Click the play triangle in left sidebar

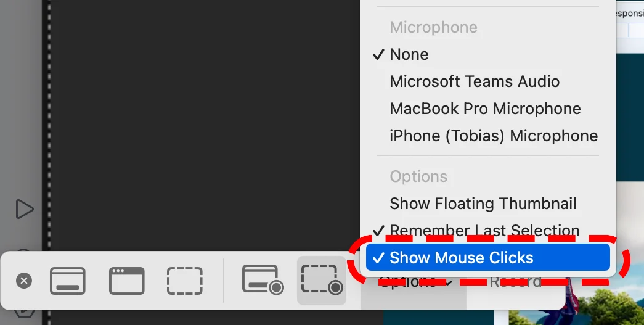point(25,209)
